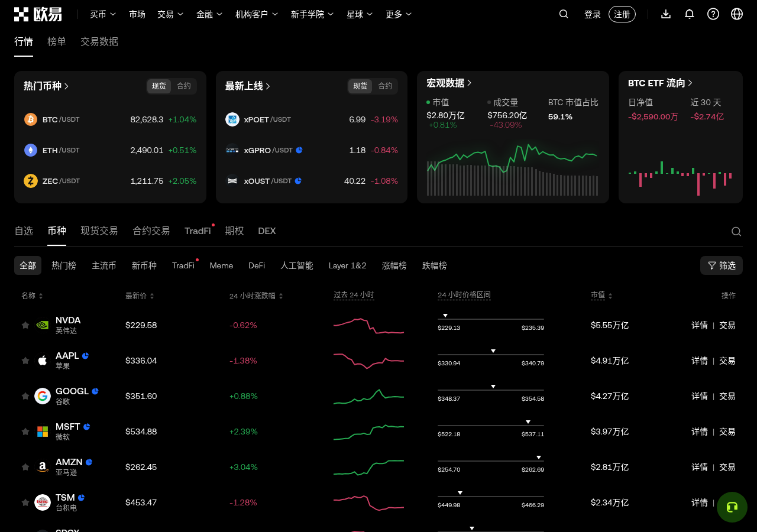
Task: Expand the 交易 dropdown menu
Action: click(170, 14)
